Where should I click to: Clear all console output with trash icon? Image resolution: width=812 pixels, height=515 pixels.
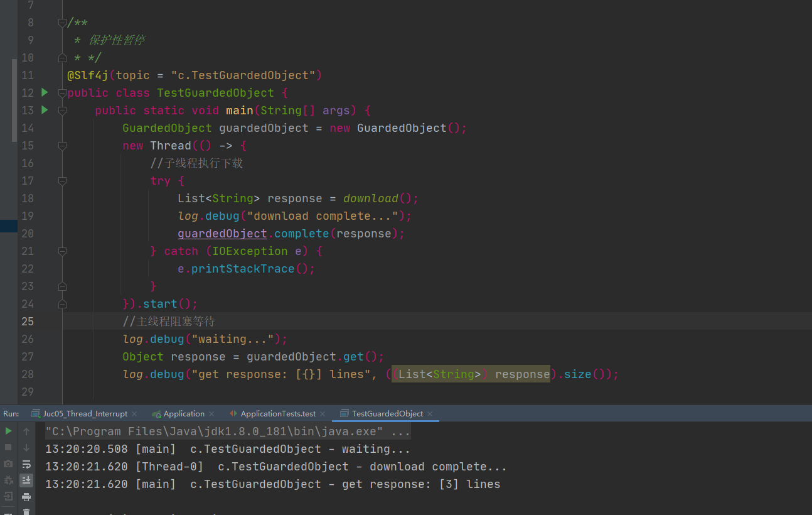click(26, 511)
